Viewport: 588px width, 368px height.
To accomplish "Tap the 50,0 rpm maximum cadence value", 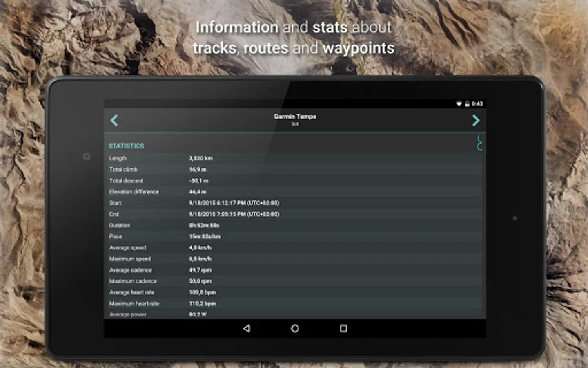I will coord(200,281).
